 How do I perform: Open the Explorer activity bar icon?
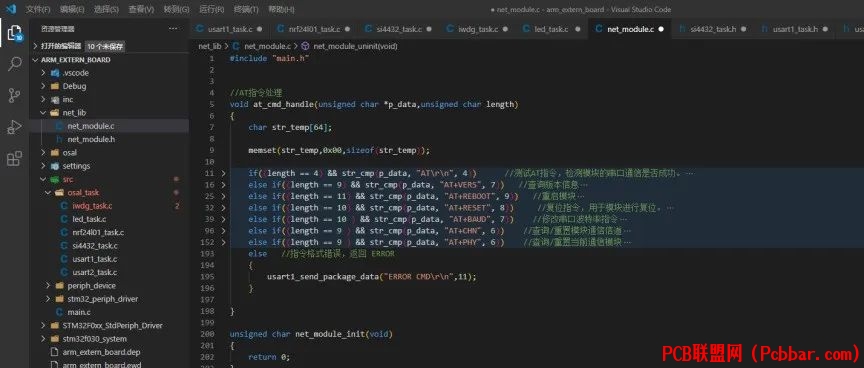coord(14,33)
